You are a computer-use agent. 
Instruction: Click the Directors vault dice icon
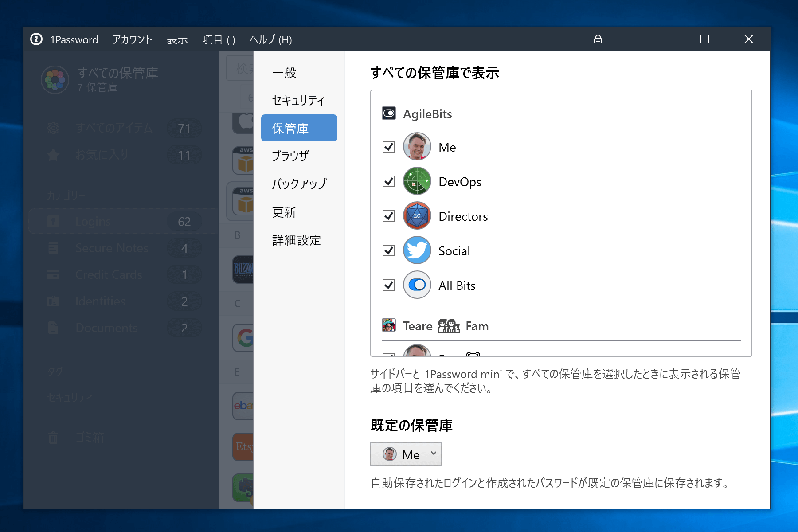point(417,216)
